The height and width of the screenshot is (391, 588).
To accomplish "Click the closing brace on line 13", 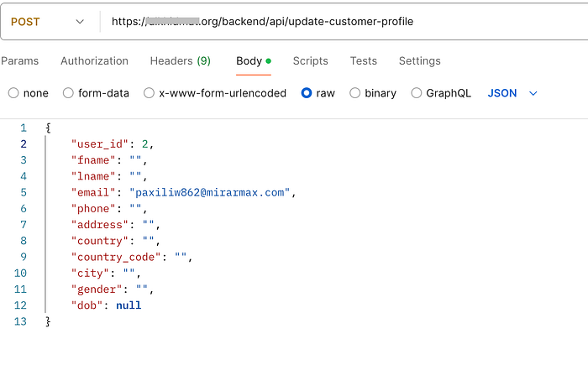I will 48,321.
